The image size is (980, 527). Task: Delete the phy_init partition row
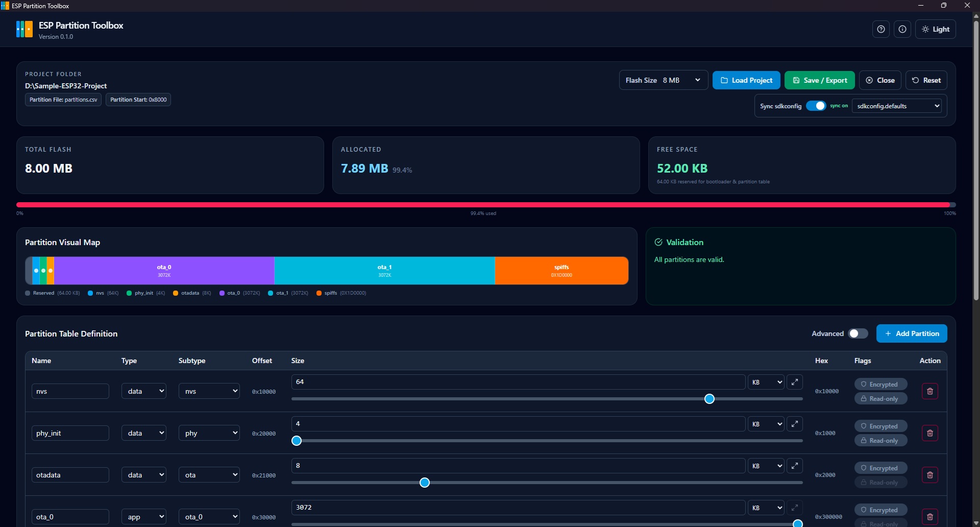pos(930,433)
